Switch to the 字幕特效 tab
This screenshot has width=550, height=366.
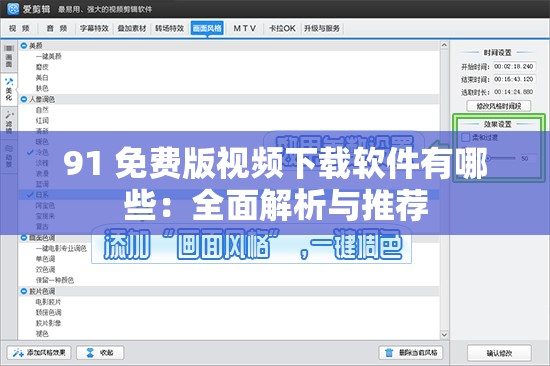click(x=94, y=28)
